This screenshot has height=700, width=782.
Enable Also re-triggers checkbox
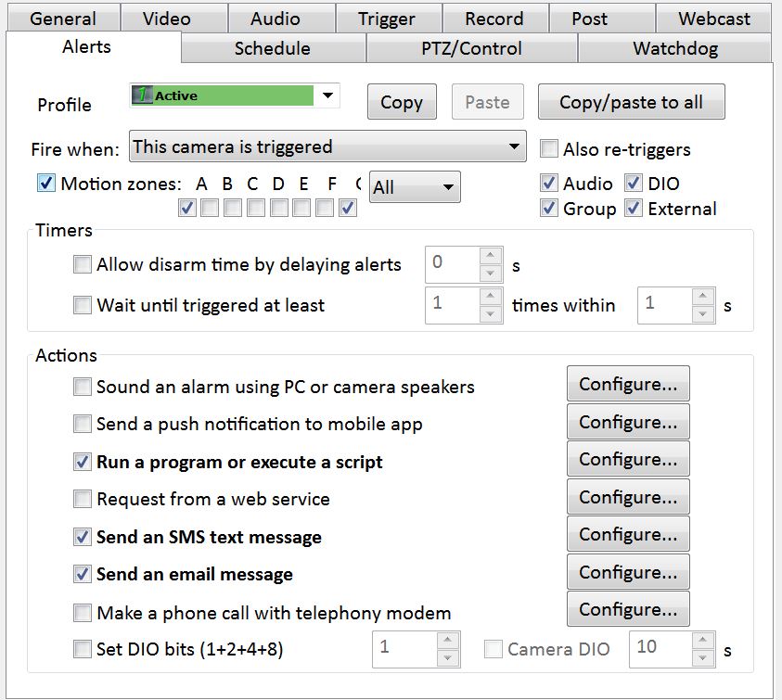point(549,148)
